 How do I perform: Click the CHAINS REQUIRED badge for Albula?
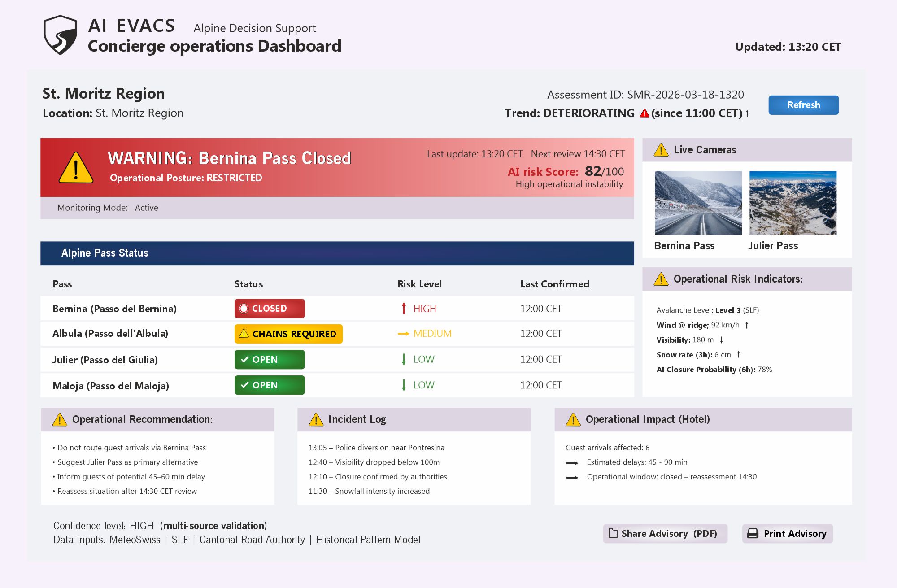click(288, 334)
